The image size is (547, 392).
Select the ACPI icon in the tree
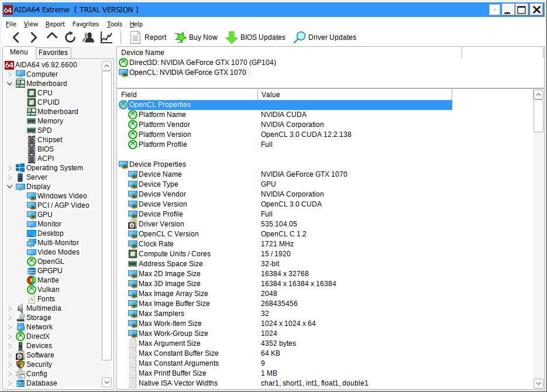point(32,159)
